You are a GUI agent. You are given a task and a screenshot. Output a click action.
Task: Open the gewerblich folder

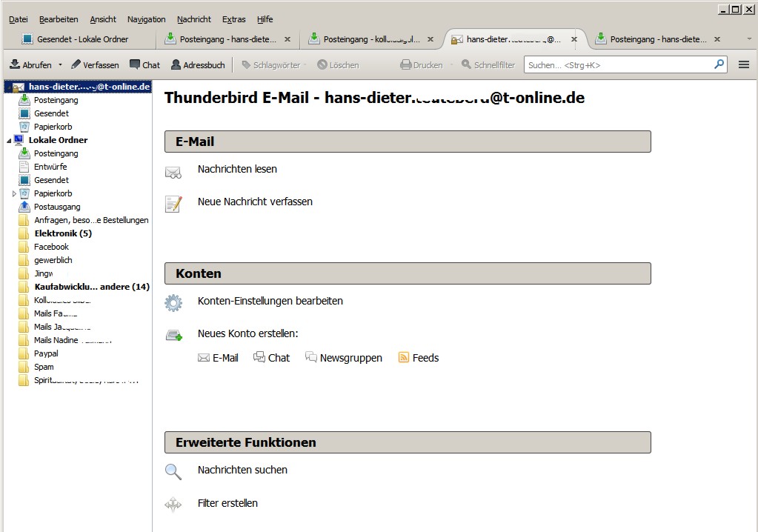pos(53,260)
